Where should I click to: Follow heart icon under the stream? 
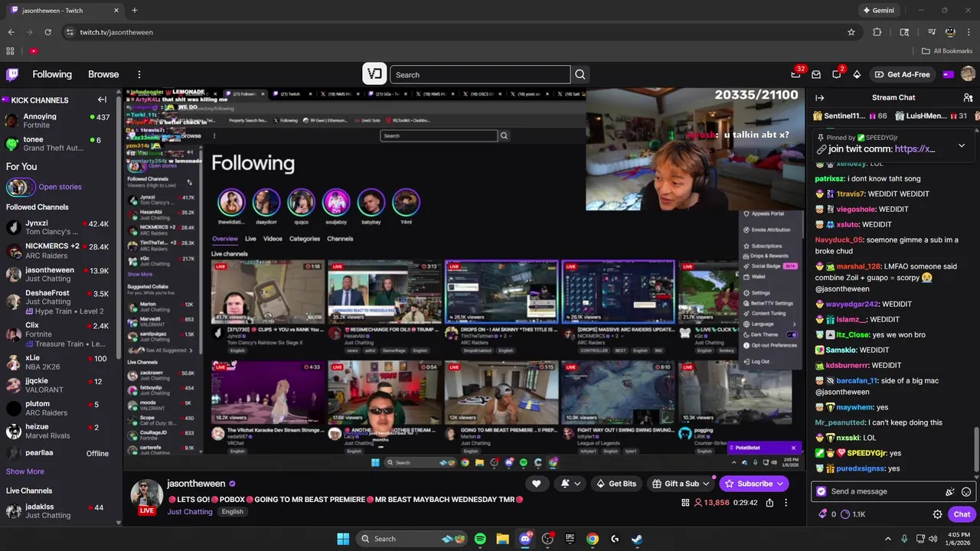pos(536,484)
